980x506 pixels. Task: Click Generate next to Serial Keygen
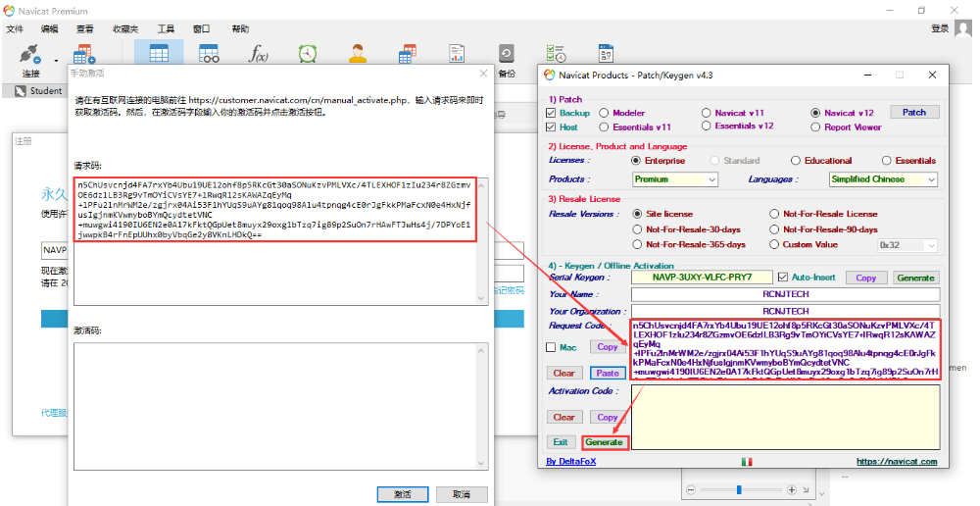pos(915,278)
